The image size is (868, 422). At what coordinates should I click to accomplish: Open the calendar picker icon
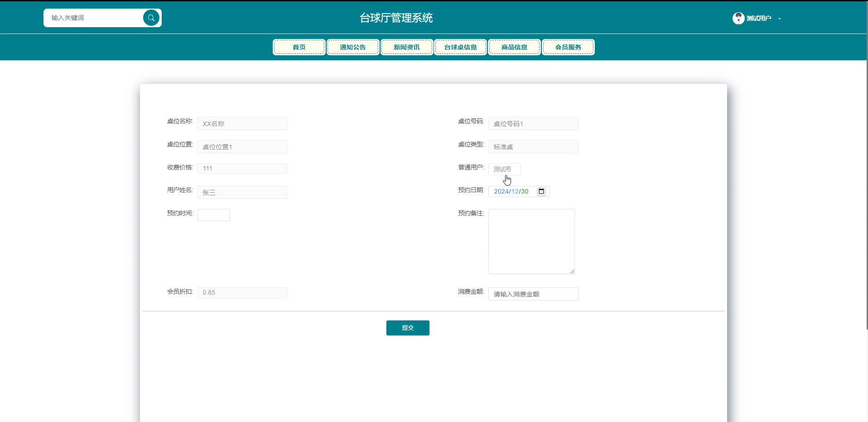click(x=541, y=191)
